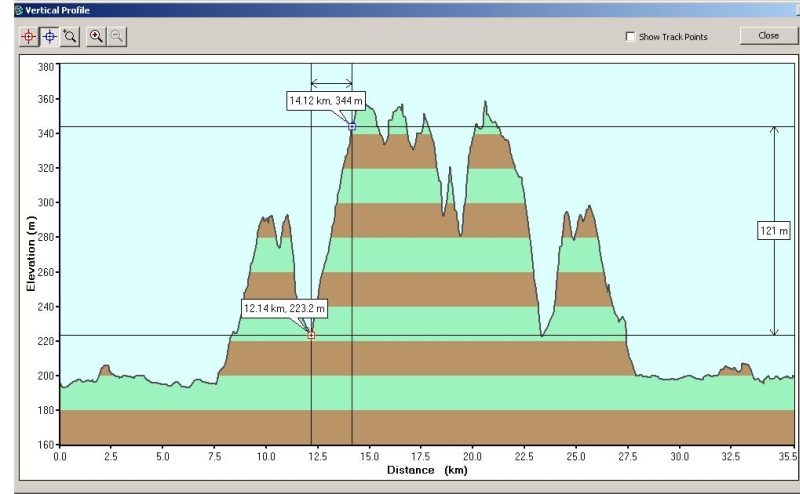Select the blue crosshair marker tool
The image size is (800, 494).
pyautogui.click(x=49, y=35)
